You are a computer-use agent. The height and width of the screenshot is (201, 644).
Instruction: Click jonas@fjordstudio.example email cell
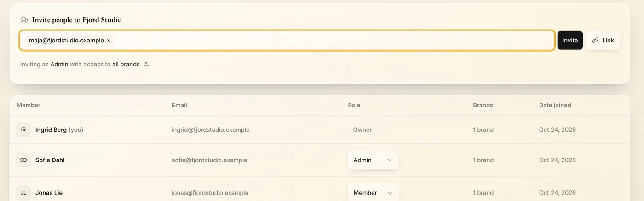tap(210, 193)
